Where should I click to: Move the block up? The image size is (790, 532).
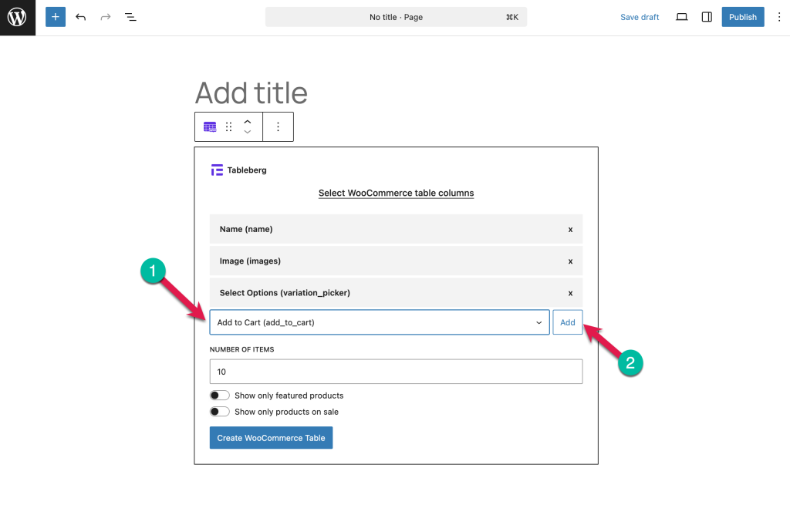(x=248, y=122)
